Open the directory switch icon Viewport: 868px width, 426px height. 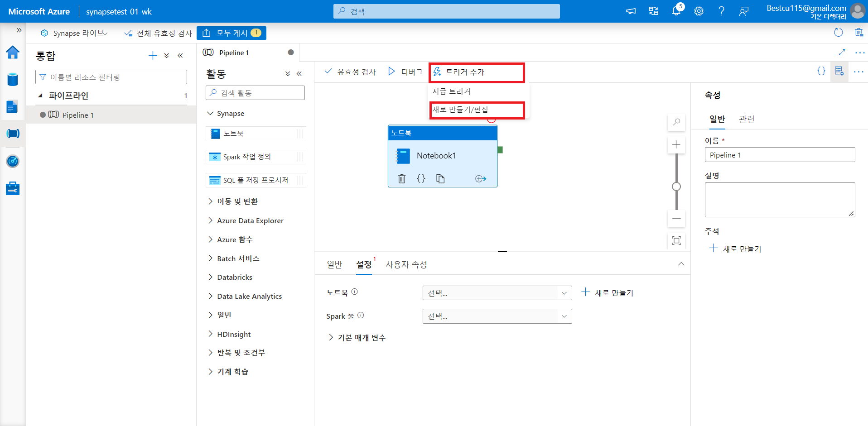[x=654, y=11]
